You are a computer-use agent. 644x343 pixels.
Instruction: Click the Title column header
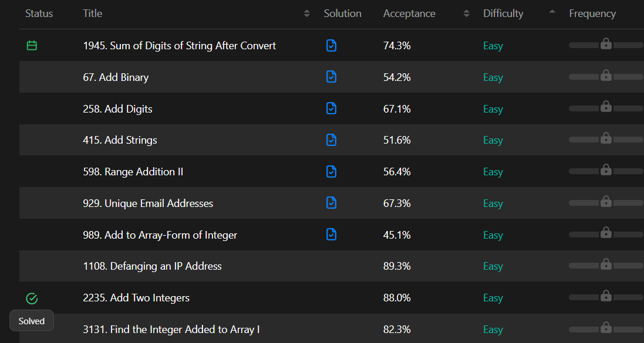click(92, 13)
